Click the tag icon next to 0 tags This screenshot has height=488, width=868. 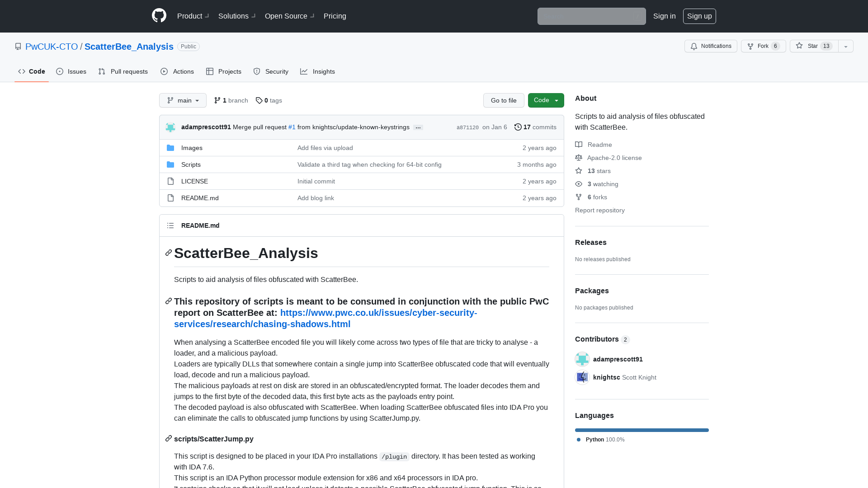click(259, 100)
